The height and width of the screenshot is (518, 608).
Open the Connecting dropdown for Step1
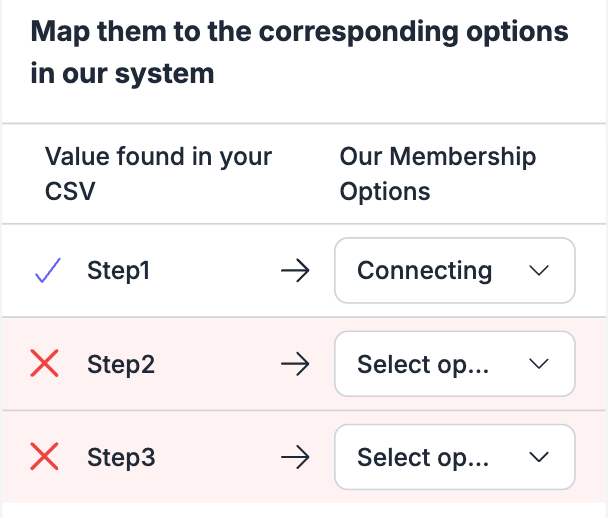(455, 270)
